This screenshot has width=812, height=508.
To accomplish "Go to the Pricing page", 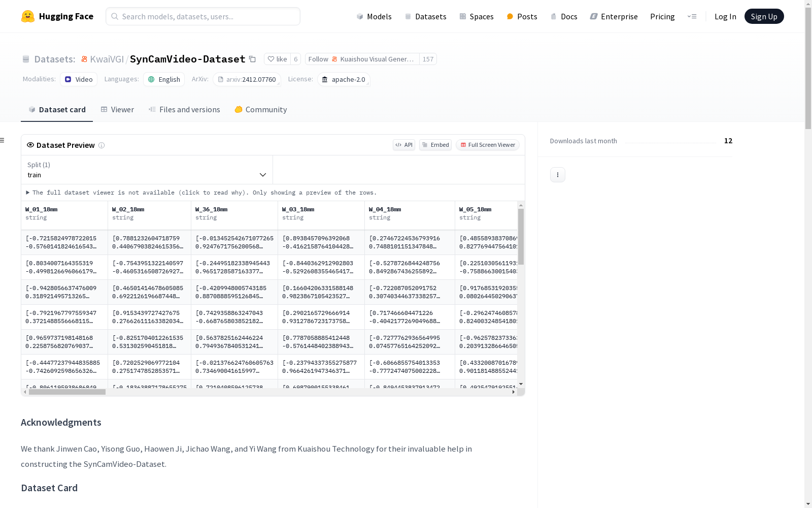I will [x=662, y=16].
